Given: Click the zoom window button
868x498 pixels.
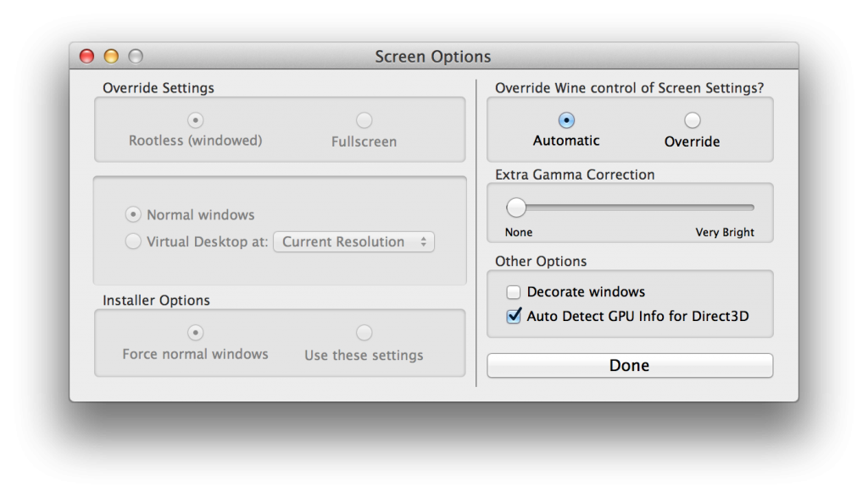Looking at the screenshot, I should (x=136, y=57).
